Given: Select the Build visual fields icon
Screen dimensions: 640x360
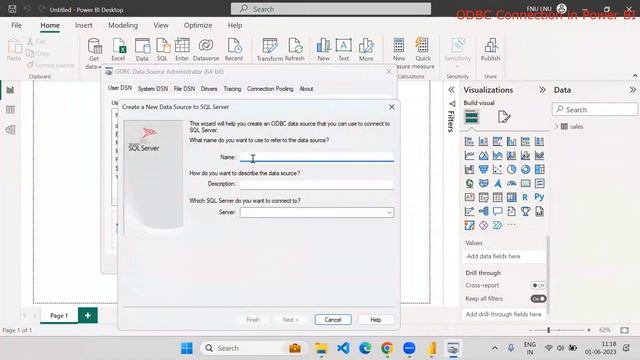Looking at the screenshot, I should tap(471, 117).
